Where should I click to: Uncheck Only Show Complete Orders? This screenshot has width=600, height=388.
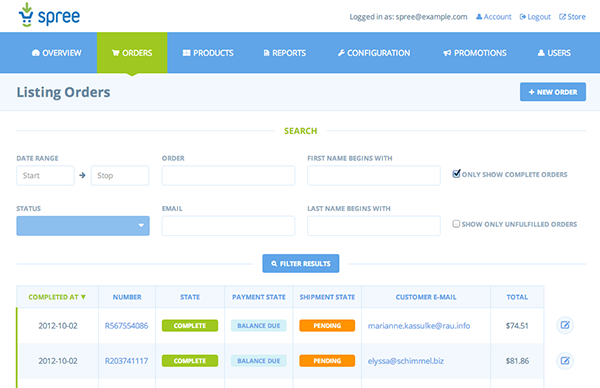tap(456, 174)
